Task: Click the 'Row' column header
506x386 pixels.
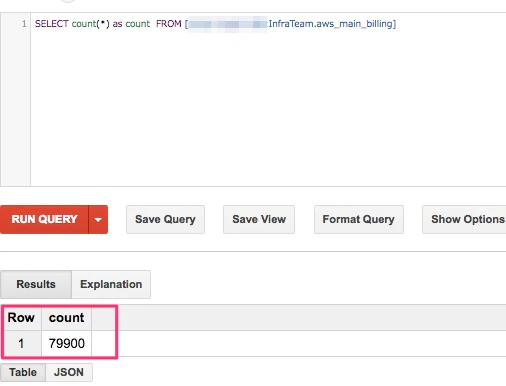Action: (x=21, y=317)
